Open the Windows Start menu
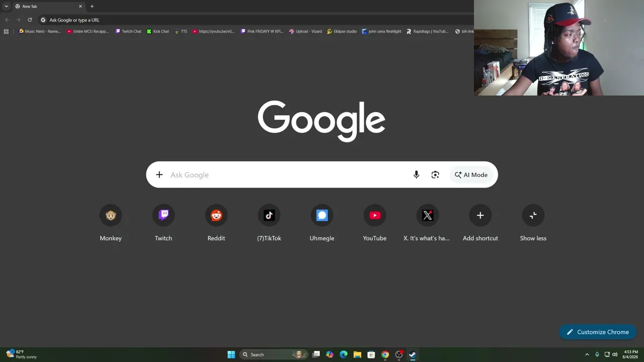Image resolution: width=644 pixels, height=362 pixels. [x=231, y=354]
